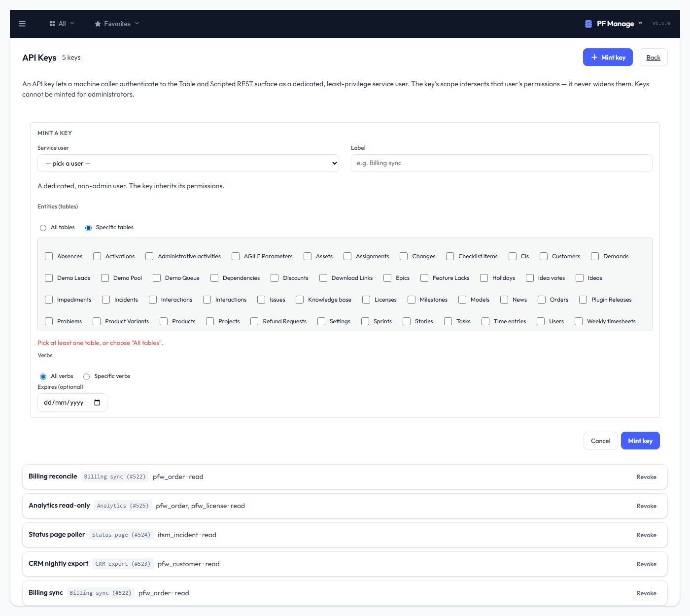
Task: Tick the Plugin Releases checkbox
Action: 583,300
